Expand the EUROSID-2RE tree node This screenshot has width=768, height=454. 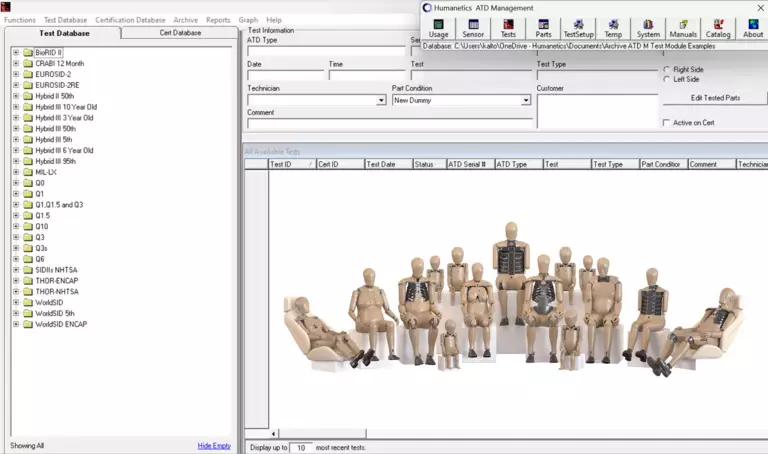(x=16, y=85)
